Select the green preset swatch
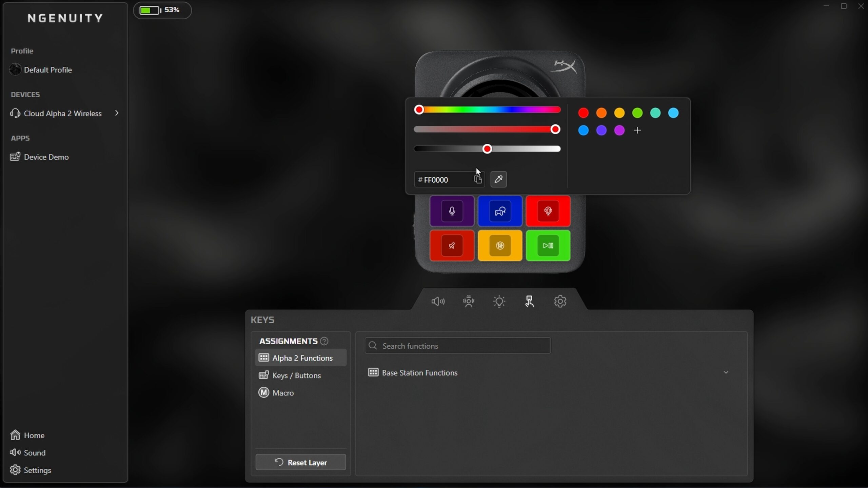868x488 pixels. [x=637, y=113]
